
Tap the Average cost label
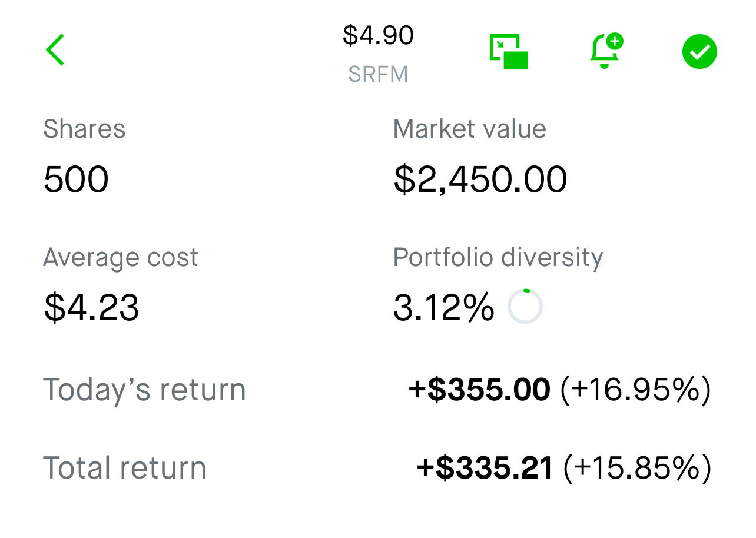tap(121, 257)
